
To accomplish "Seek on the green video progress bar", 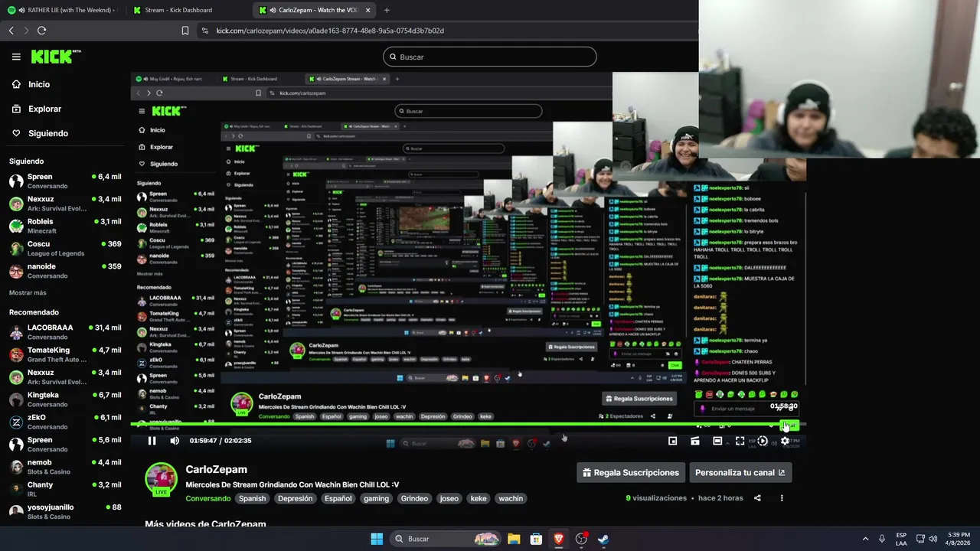I will coord(467,424).
